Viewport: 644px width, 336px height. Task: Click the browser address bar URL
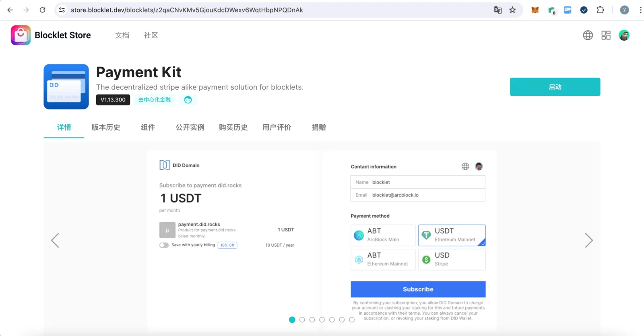pyautogui.click(x=187, y=10)
